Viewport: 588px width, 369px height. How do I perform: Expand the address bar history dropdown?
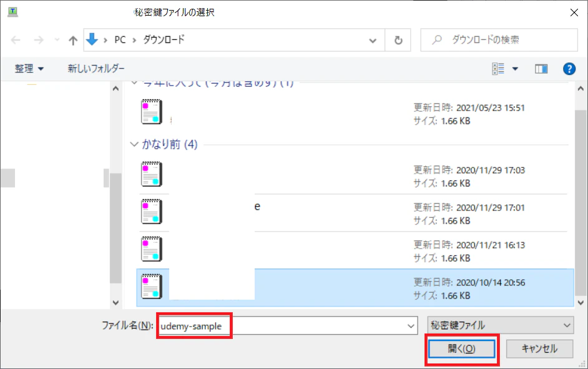click(373, 40)
